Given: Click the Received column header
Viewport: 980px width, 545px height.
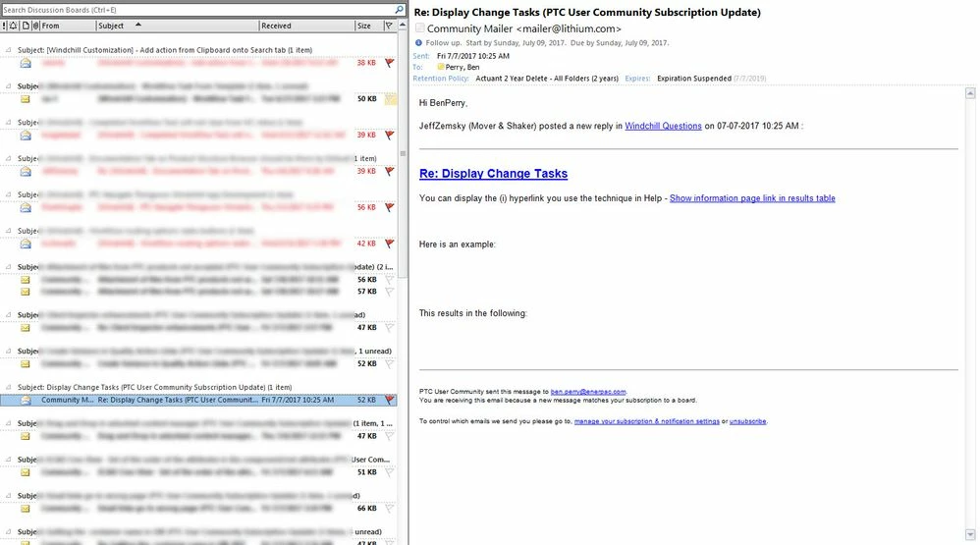Looking at the screenshot, I should click(x=307, y=26).
